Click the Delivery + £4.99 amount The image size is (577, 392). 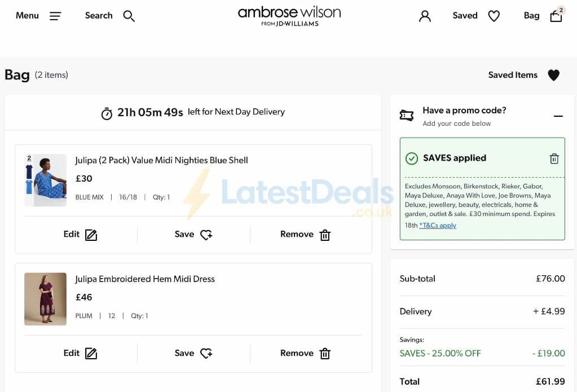[x=549, y=311]
